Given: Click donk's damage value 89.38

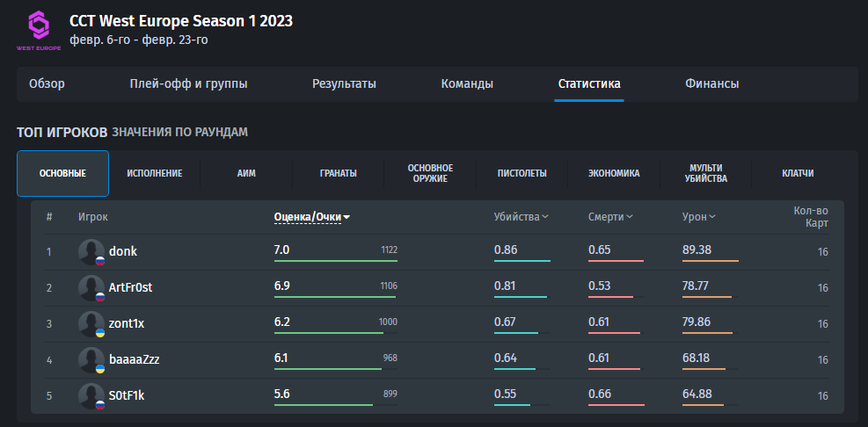Looking at the screenshot, I should point(697,250).
